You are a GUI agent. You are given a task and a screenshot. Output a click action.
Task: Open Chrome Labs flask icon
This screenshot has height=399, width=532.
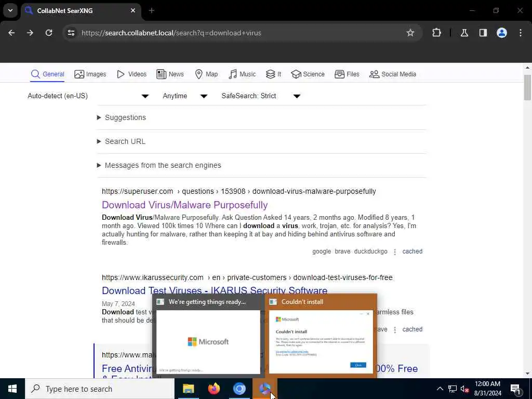pos(464,33)
